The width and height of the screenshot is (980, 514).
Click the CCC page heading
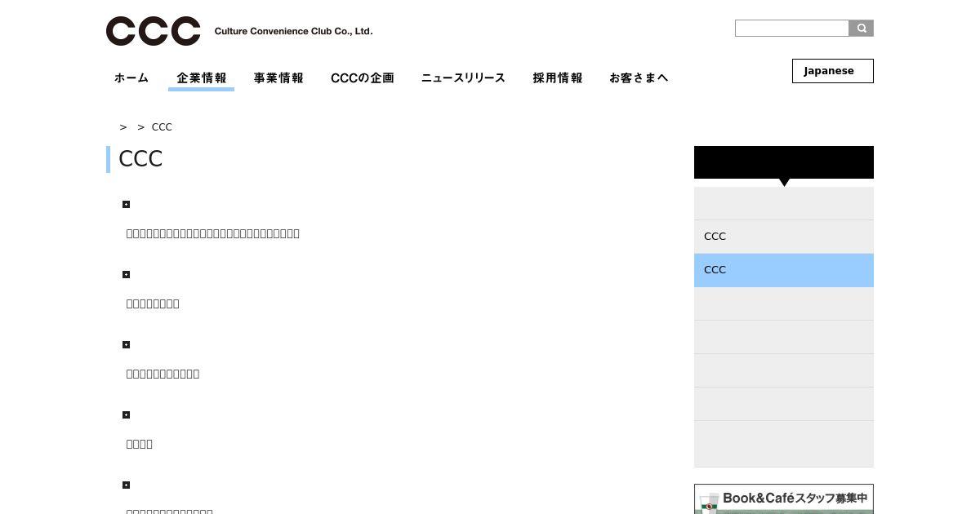(x=140, y=159)
